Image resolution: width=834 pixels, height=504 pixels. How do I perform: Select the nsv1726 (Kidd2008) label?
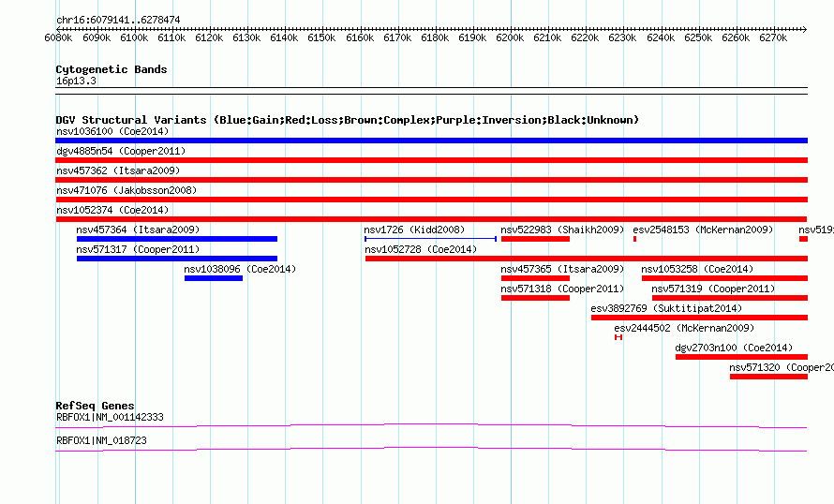[414, 230]
